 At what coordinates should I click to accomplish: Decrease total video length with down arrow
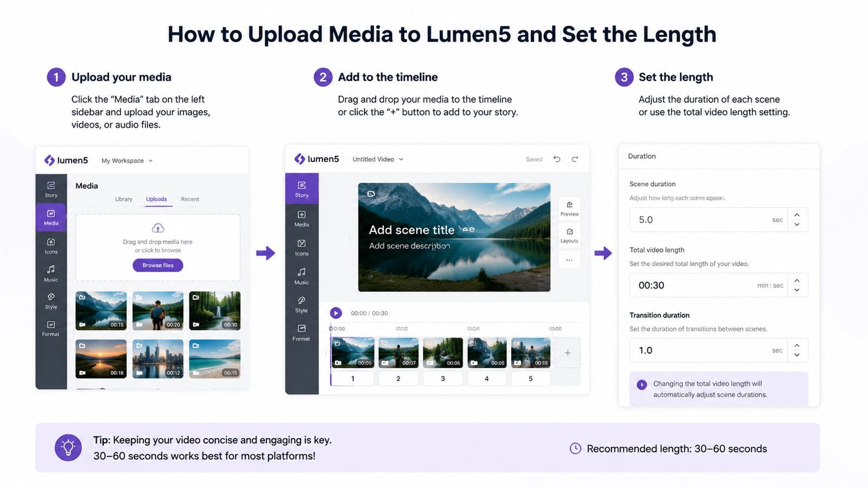797,290
